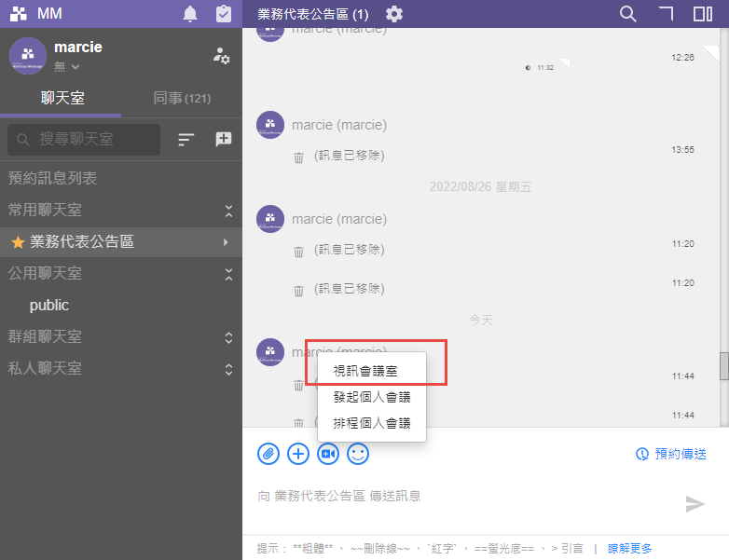
Task: Click trash icon of first 11:20 removed message
Action: click(298, 252)
